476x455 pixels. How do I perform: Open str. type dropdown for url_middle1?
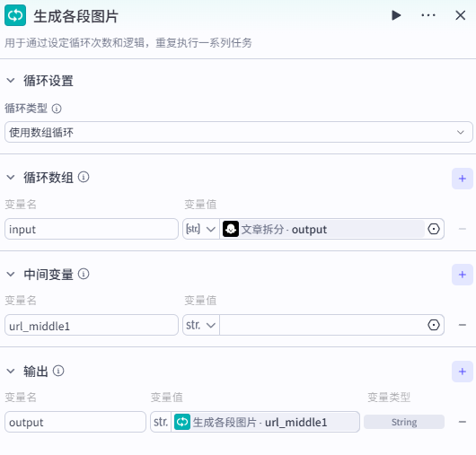click(200, 325)
